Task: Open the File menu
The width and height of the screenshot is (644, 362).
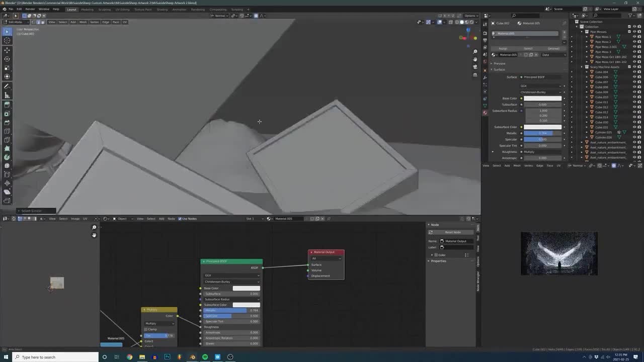Action: point(11,9)
